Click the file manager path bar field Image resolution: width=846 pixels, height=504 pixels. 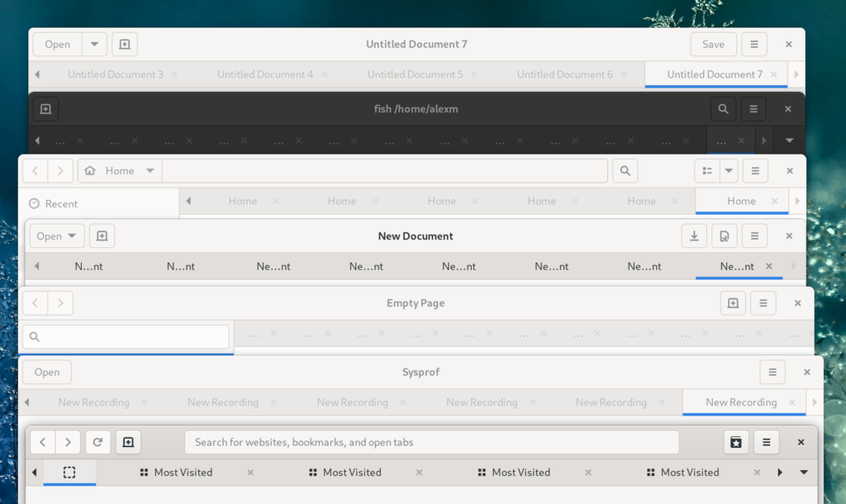[x=385, y=170]
